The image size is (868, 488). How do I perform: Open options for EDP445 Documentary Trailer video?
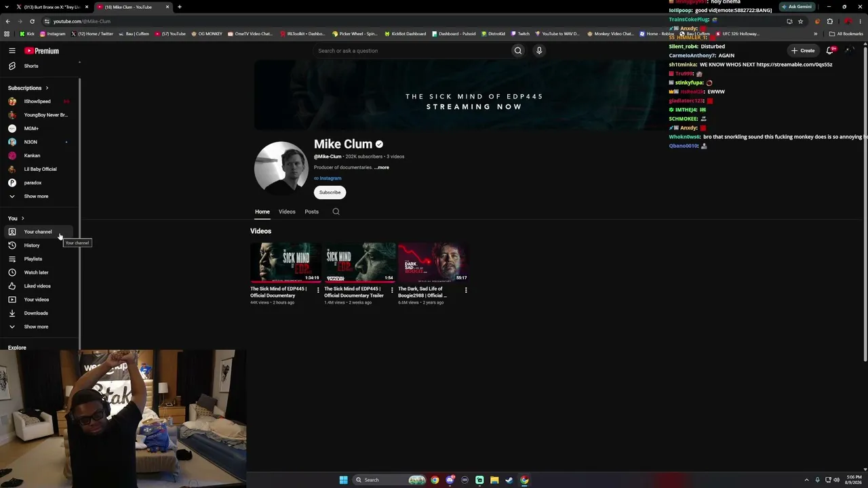(x=392, y=290)
